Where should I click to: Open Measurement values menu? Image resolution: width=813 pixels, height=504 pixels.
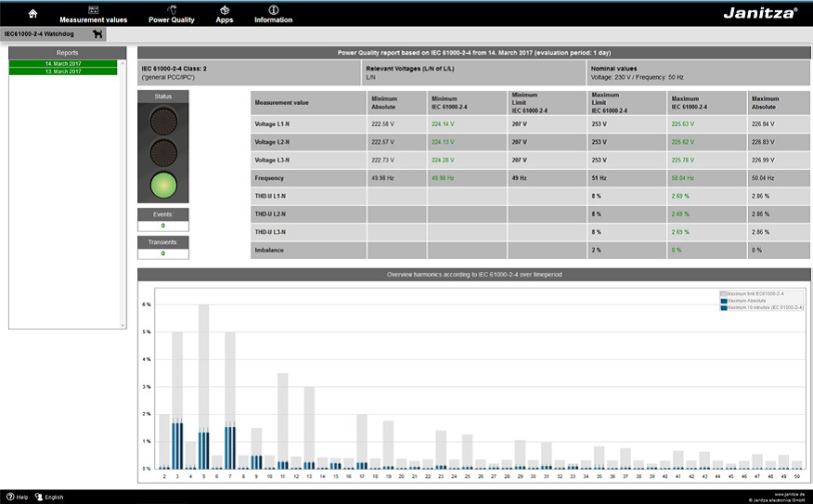coord(94,15)
